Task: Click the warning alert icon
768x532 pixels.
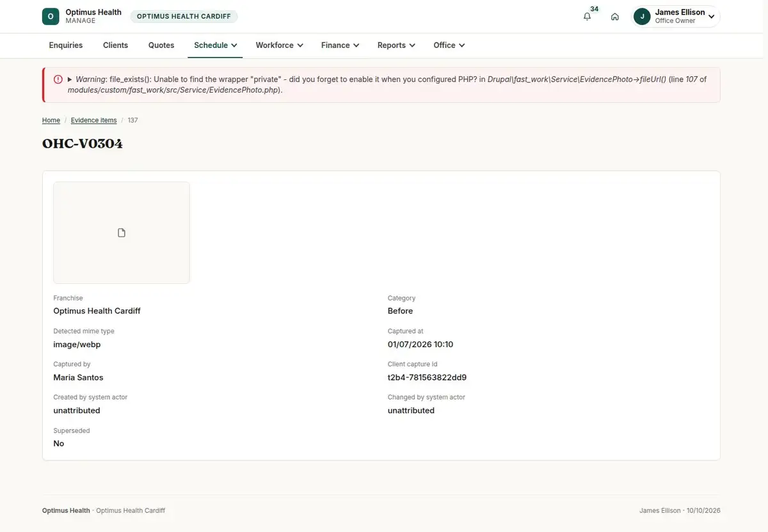Action: pos(58,79)
